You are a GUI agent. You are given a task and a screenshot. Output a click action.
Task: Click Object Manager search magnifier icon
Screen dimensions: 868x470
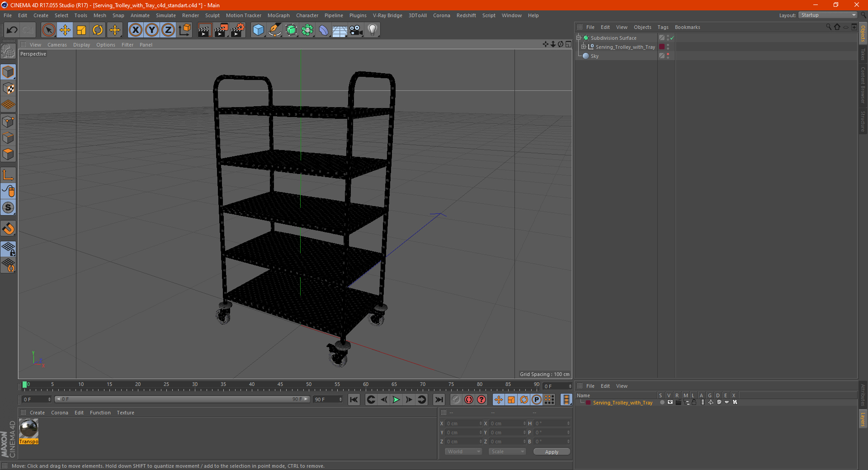pyautogui.click(x=828, y=27)
